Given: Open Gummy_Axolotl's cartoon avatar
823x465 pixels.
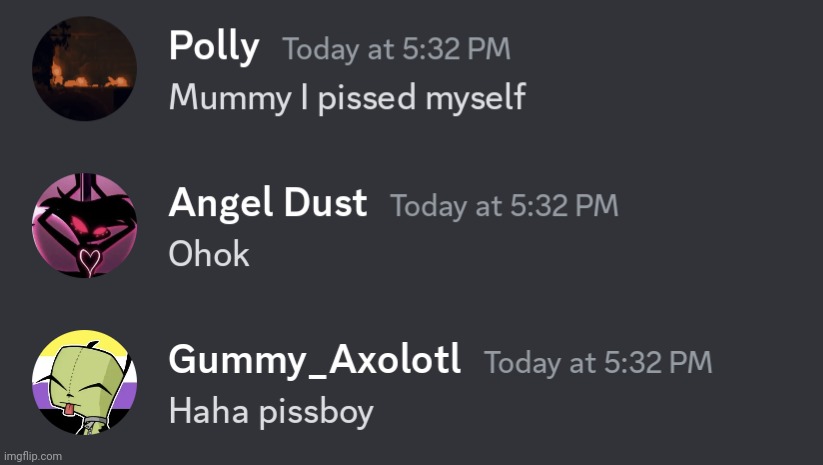Looking at the screenshot, I should 85,381.
